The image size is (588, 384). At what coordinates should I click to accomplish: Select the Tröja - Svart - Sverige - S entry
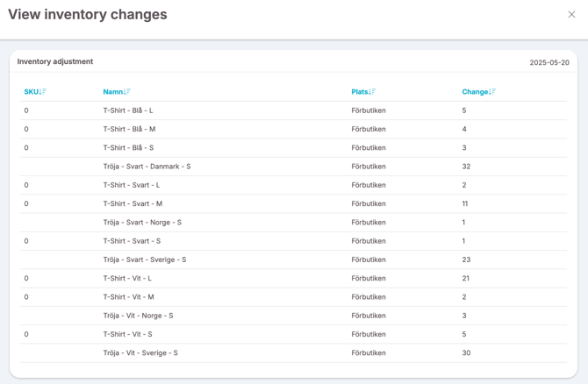[144, 260]
